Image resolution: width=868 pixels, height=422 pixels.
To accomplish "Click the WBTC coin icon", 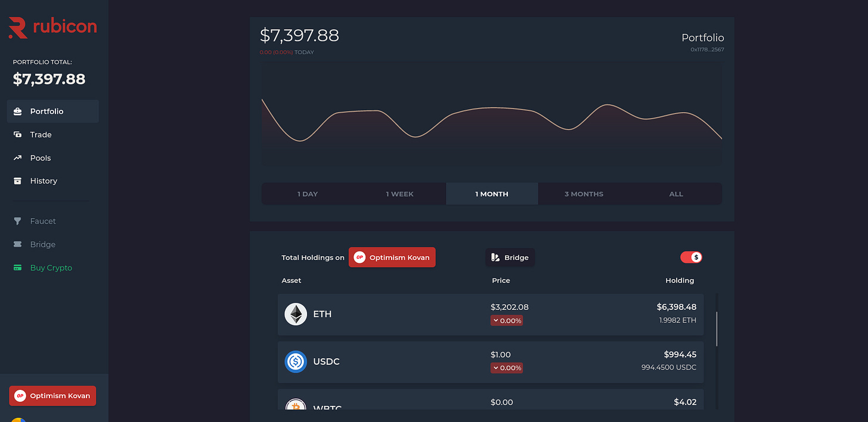I will (x=296, y=405).
